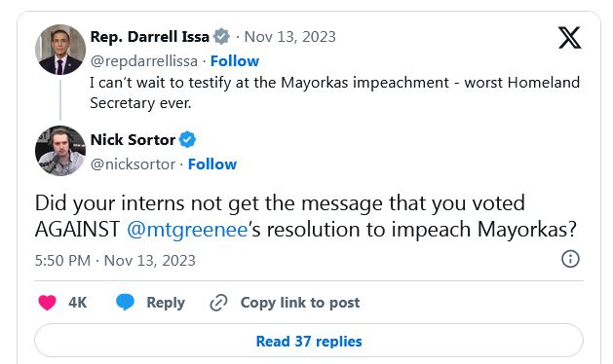
Task: Open the Rep. Darrell Issa name link
Action: point(150,37)
